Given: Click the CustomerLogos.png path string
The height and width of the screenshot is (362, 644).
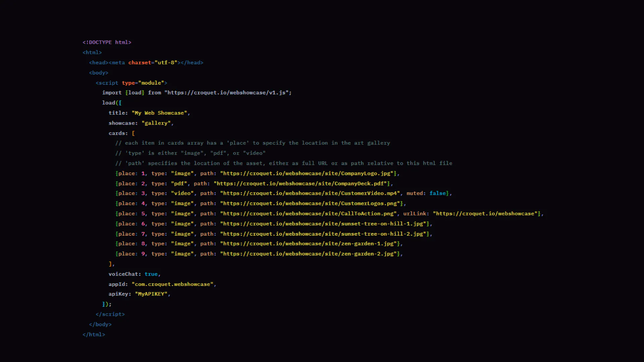Looking at the screenshot, I should pos(310,203).
